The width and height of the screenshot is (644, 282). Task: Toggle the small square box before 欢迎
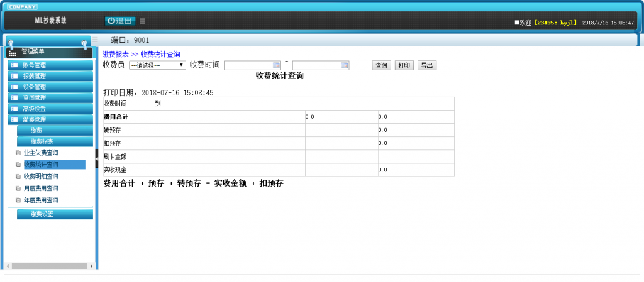(x=517, y=23)
